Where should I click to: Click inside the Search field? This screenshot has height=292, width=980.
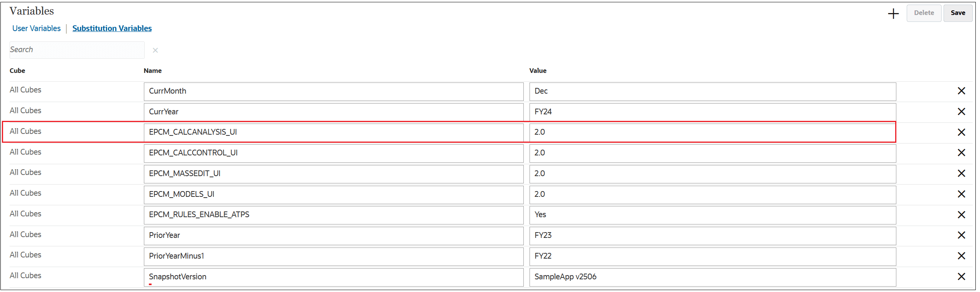(x=77, y=49)
